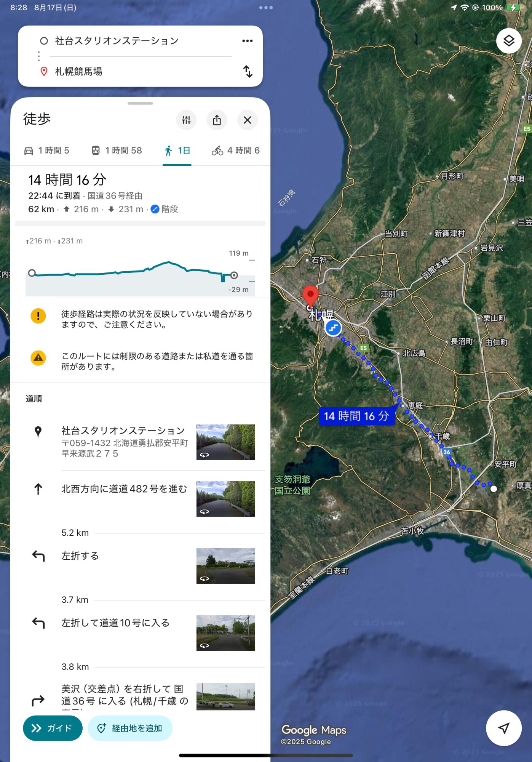Swap origin and destination
Viewport: 532px width, 762px height.
click(x=248, y=71)
